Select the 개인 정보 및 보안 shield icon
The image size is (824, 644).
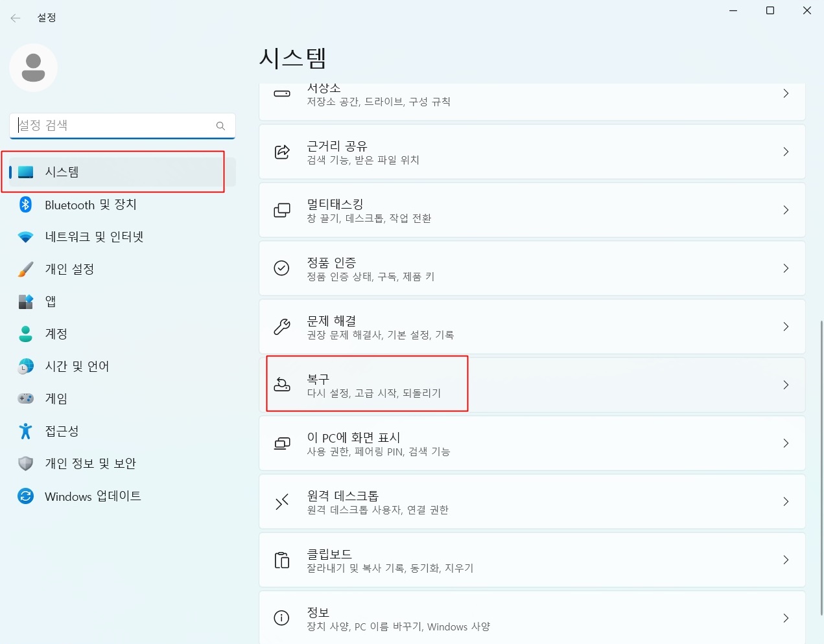[25, 464]
